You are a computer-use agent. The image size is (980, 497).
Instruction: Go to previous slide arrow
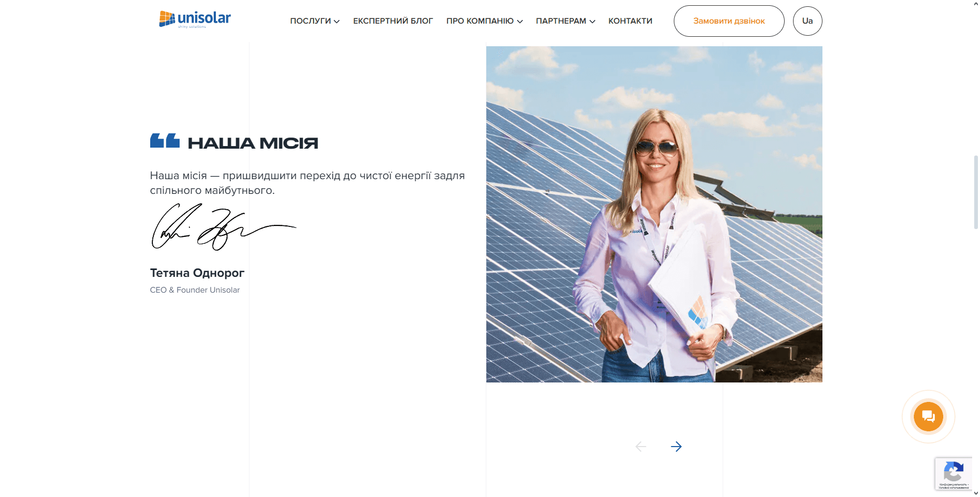tap(641, 447)
